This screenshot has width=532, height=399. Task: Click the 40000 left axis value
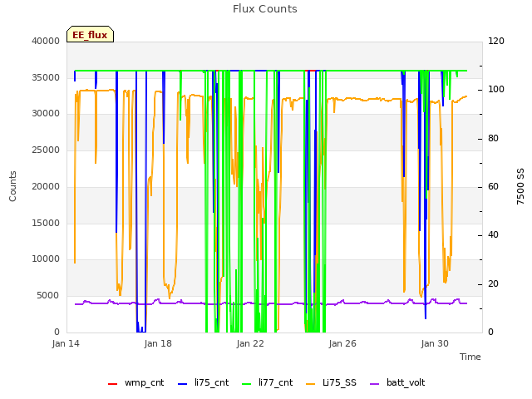(46, 41)
